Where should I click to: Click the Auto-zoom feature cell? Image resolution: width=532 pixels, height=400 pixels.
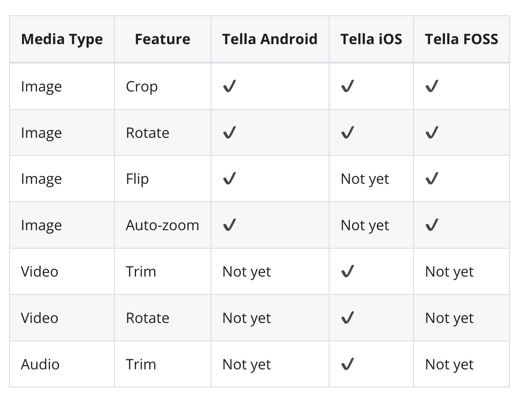(x=162, y=225)
